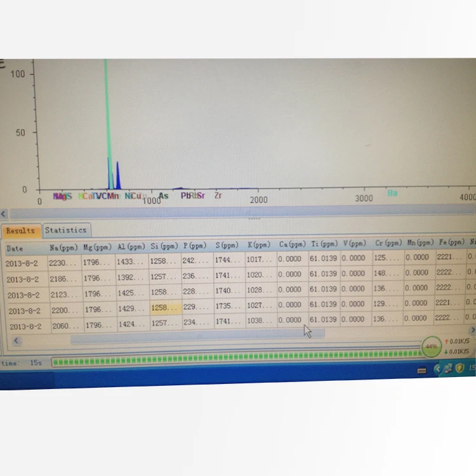Select the As element label under the chart

163,196
